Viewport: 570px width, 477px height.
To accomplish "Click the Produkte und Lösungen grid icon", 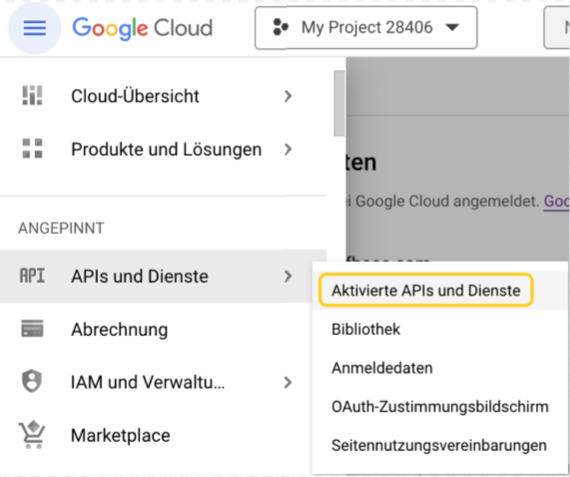I will click(32, 149).
